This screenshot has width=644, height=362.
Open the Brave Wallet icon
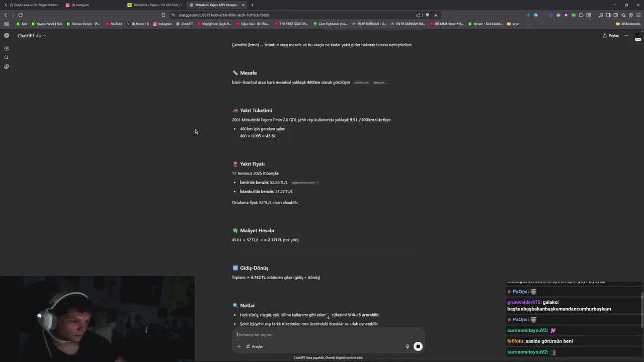point(616,15)
